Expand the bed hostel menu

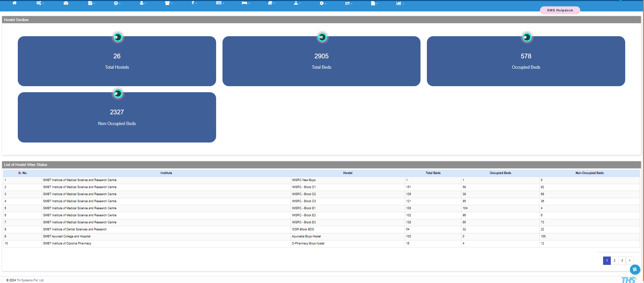245,3
